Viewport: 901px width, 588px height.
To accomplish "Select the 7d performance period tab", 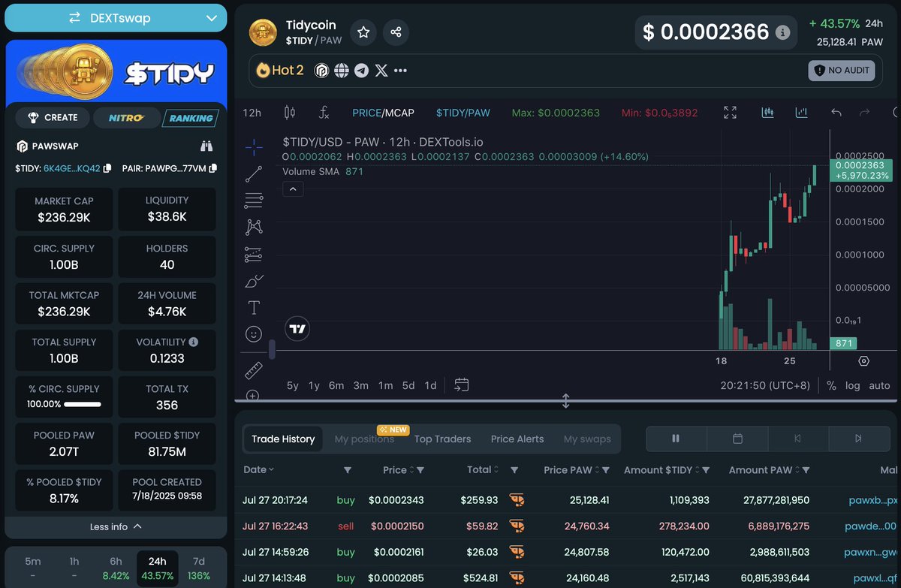I will coord(199,568).
